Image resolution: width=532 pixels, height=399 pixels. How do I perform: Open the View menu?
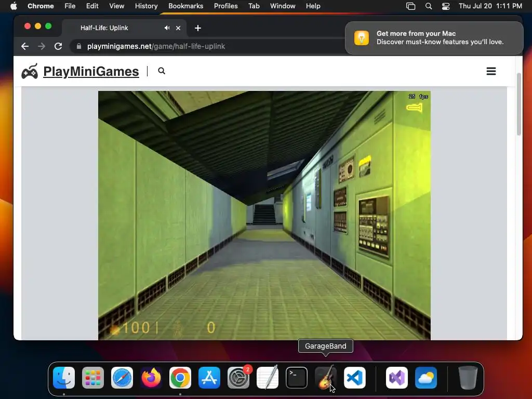(116, 6)
